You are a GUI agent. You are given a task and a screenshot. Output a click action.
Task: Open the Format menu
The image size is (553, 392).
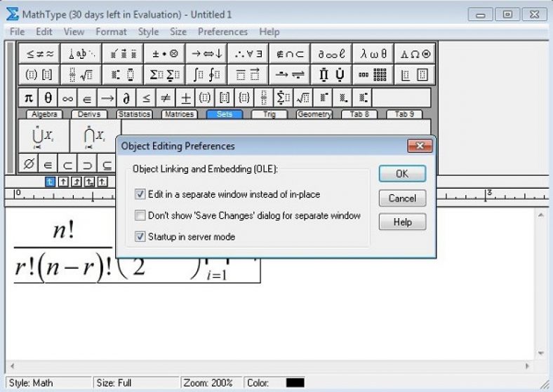pos(111,32)
